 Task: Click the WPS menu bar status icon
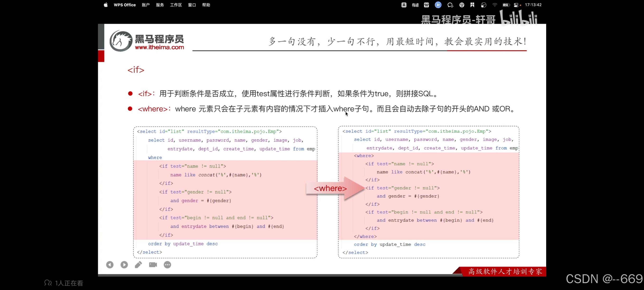click(x=426, y=5)
